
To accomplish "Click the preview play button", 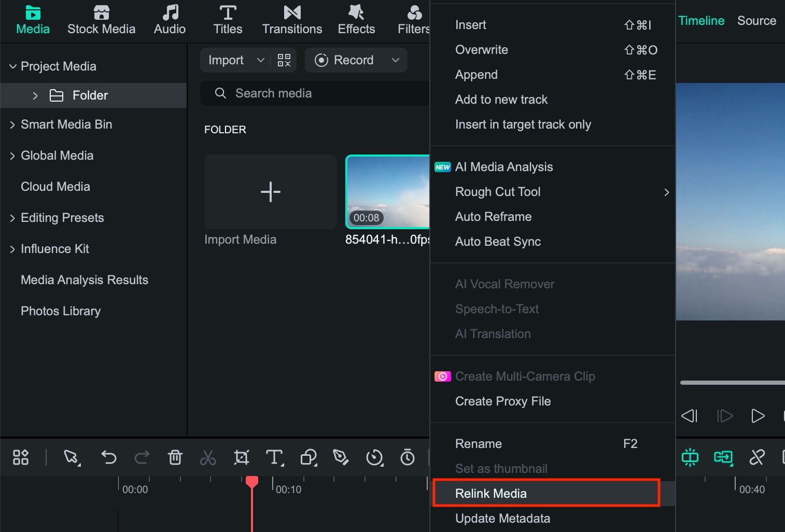I will tap(758, 416).
